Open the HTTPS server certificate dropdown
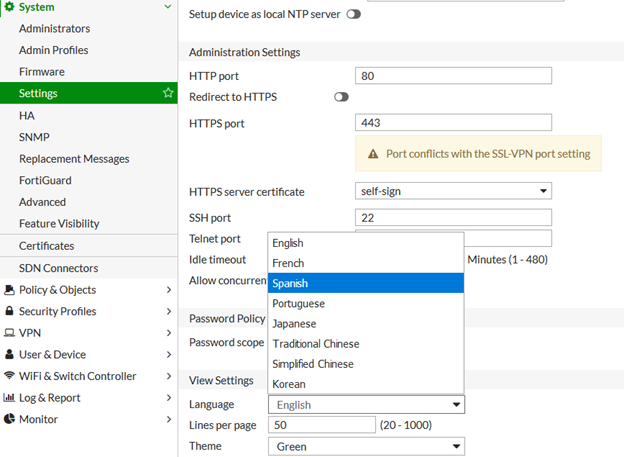This screenshot has width=624, height=457. coord(454,191)
